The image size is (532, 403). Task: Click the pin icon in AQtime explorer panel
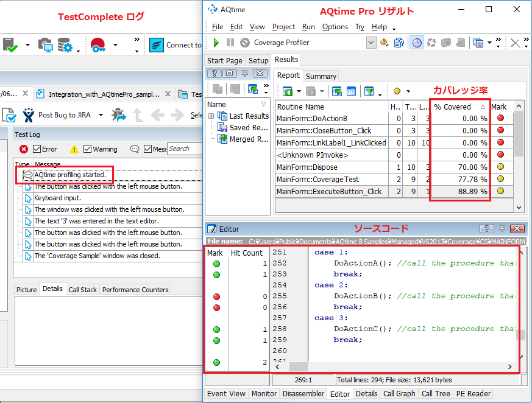pyautogui.click(x=244, y=74)
